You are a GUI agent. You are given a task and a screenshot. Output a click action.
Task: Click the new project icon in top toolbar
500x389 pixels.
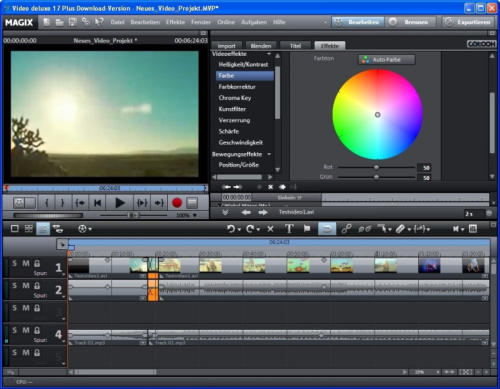tap(47, 22)
